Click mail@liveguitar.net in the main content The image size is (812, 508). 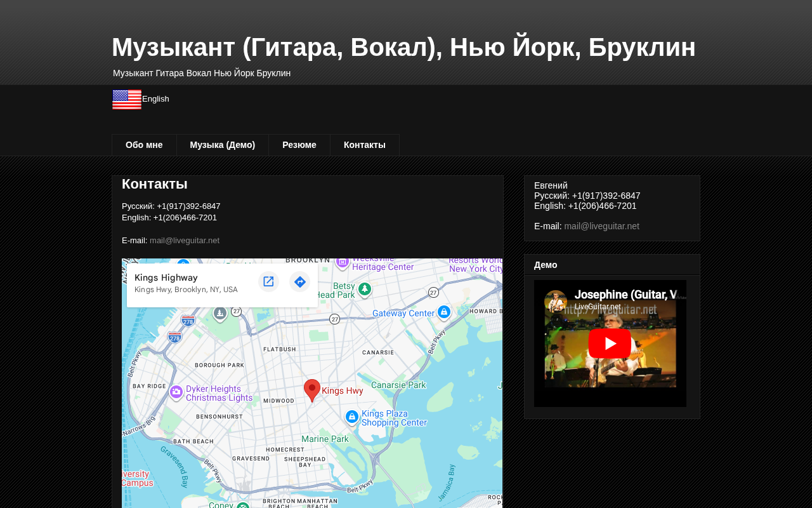pos(185,241)
